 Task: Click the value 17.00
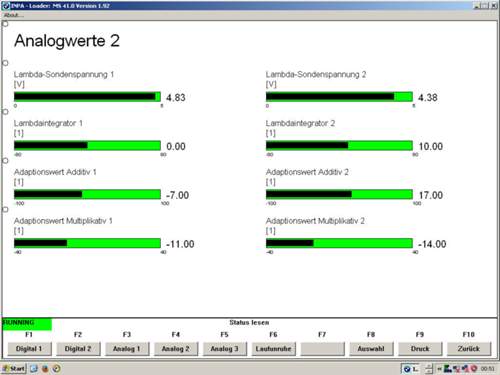pos(431,195)
